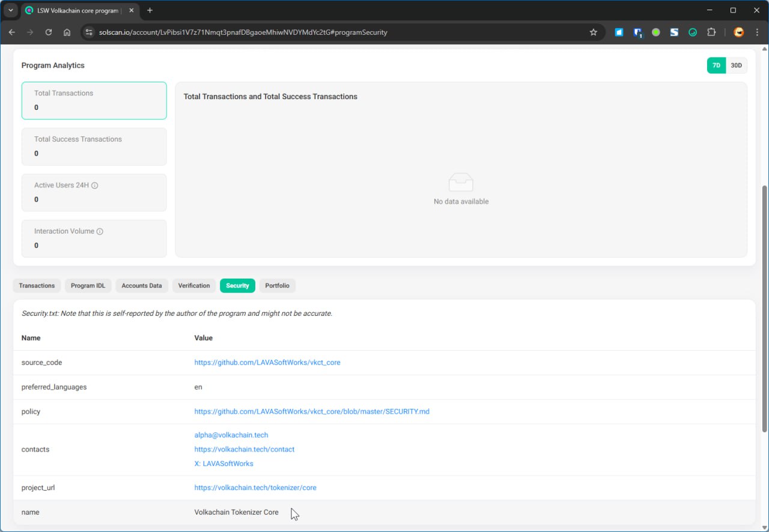The height and width of the screenshot is (532, 769).
Task: Bookmark this page with the star icon
Action: point(594,32)
